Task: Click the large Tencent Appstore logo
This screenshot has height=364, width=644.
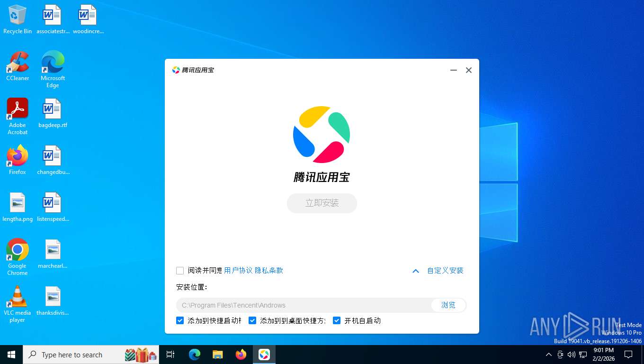Action: click(322, 135)
